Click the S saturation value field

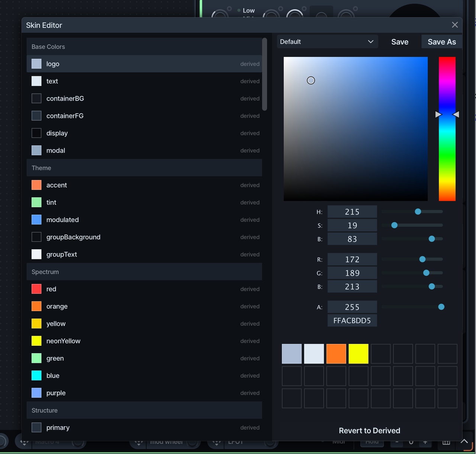(352, 225)
